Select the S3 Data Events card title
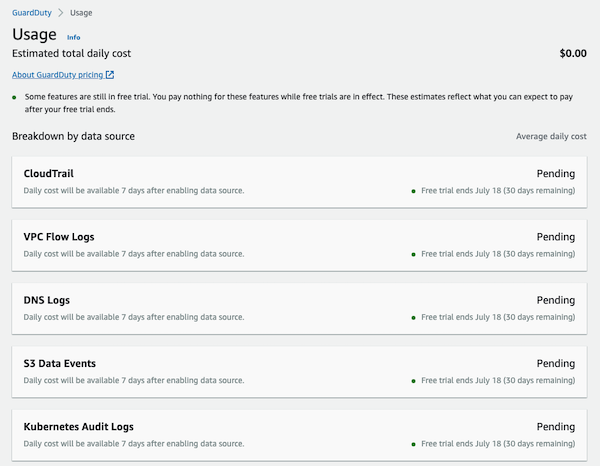 pos(60,363)
